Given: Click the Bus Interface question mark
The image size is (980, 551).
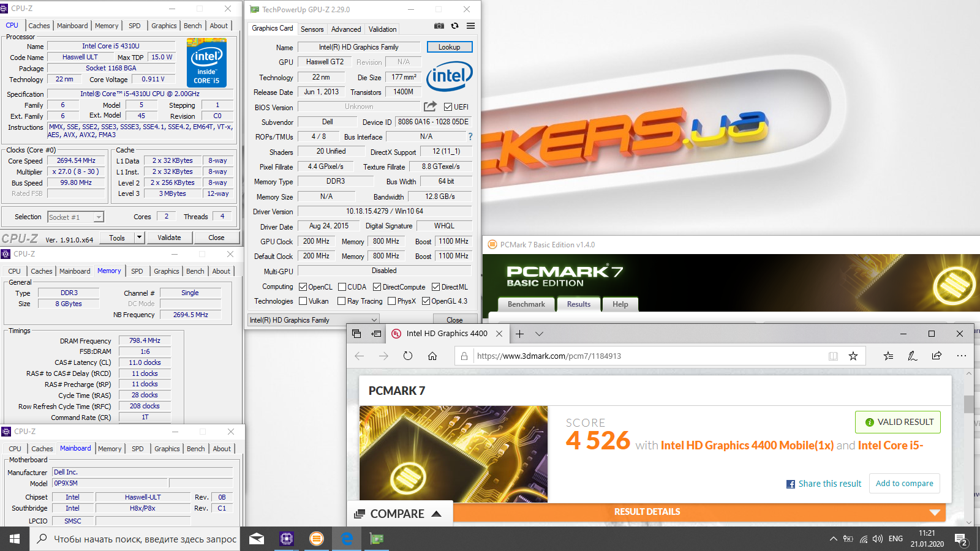Looking at the screenshot, I should [470, 137].
